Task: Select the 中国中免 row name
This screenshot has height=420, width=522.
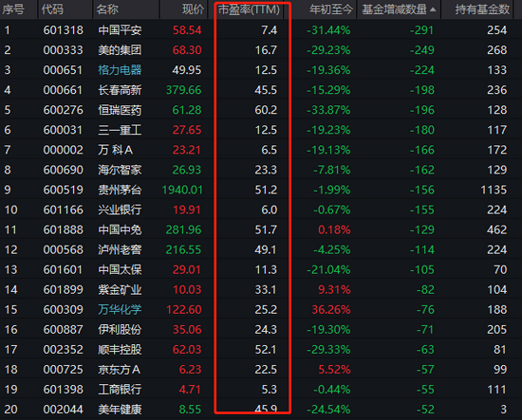Action: pyautogui.click(x=120, y=229)
